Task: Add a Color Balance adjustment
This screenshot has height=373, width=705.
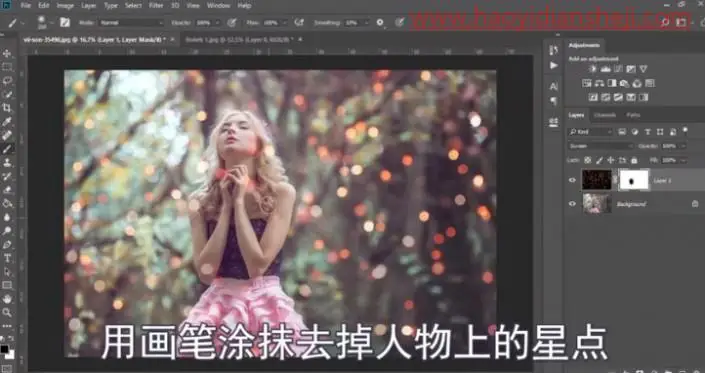Action: pos(599,83)
